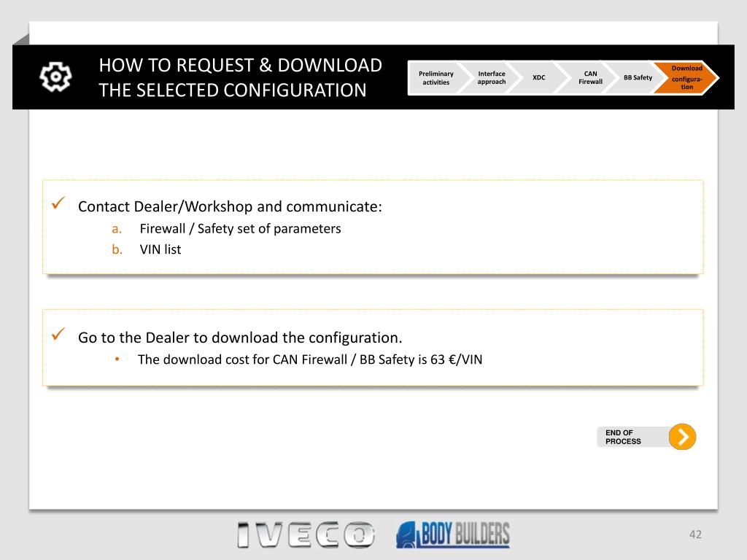Click 'Firewall / Safety set of parameters' line
The width and height of the screenshot is (747, 560).
point(240,229)
